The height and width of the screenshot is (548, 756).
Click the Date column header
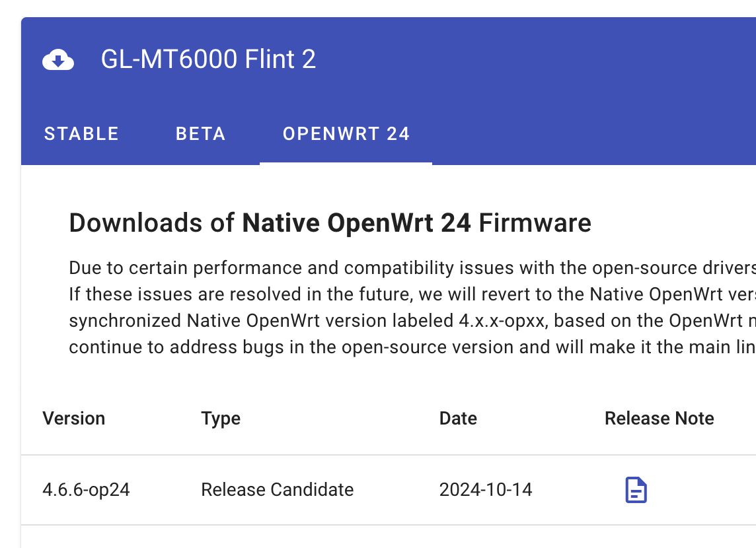click(x=458, y=419)
